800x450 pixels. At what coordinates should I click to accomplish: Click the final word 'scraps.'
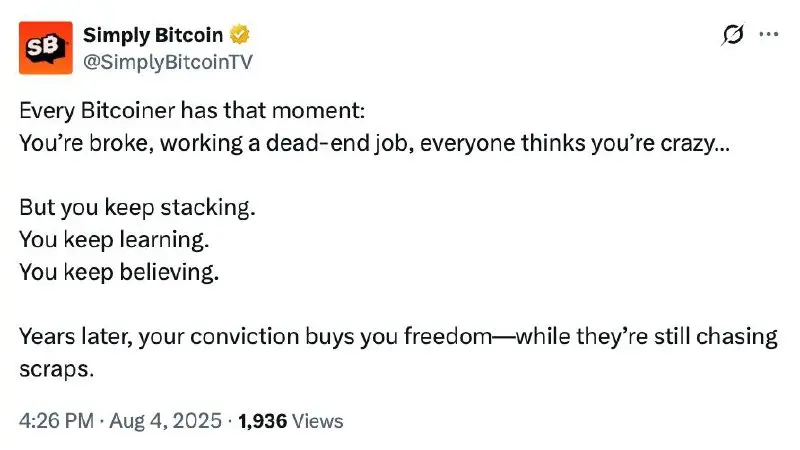pos(57,370)
